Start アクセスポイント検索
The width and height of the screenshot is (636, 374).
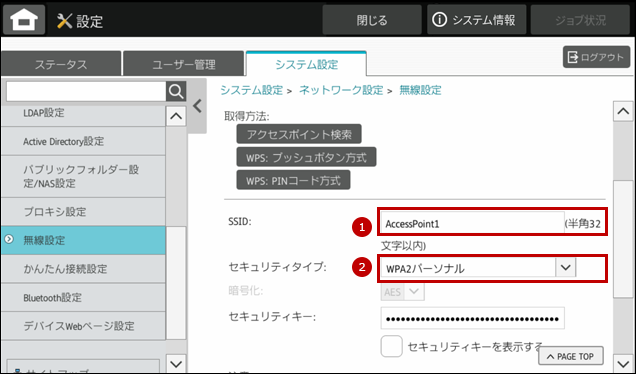pyautogui.click(x=299, y=134)
